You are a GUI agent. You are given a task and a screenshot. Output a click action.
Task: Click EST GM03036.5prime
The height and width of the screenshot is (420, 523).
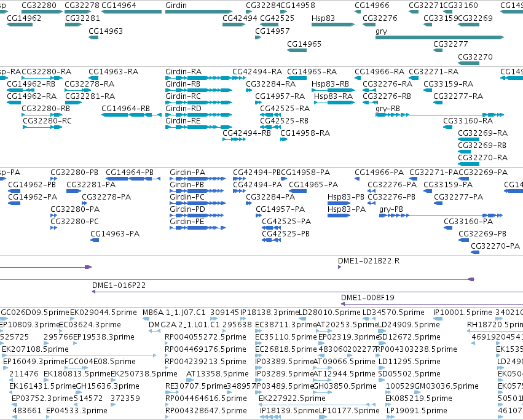click(x=446, y=386)
